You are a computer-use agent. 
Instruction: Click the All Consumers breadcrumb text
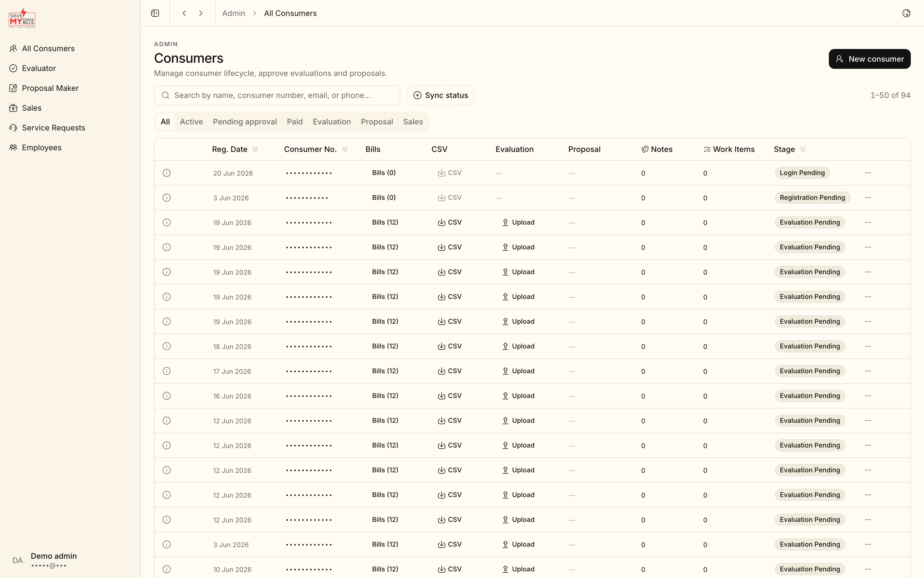pos(290,13)
